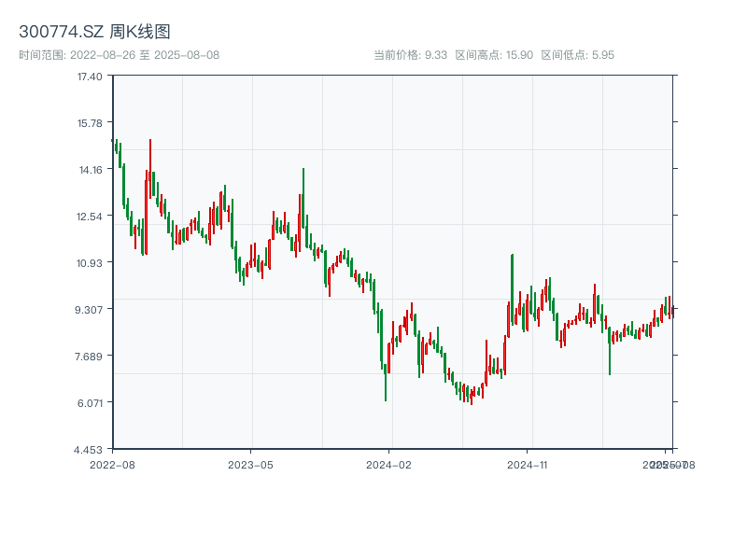Click the 15.78 y-axis tick label
747x560 pixels.
click(90, 122)
